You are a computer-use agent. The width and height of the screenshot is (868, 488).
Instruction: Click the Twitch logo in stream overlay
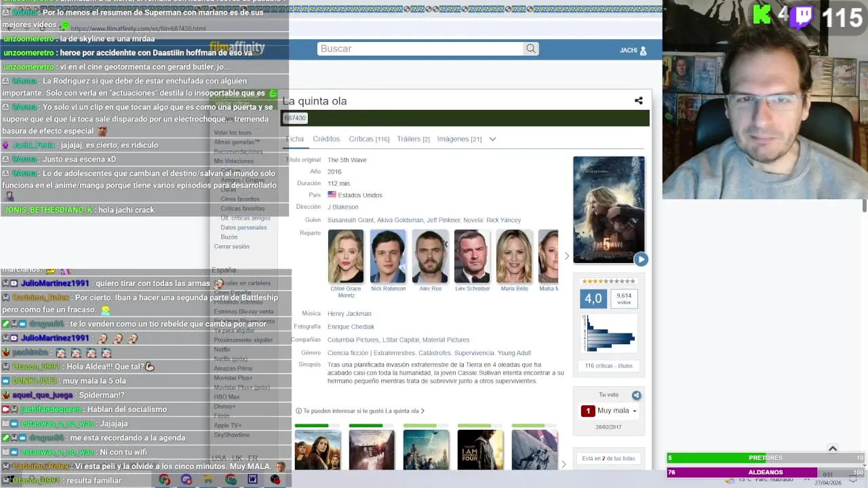(802, 16)
